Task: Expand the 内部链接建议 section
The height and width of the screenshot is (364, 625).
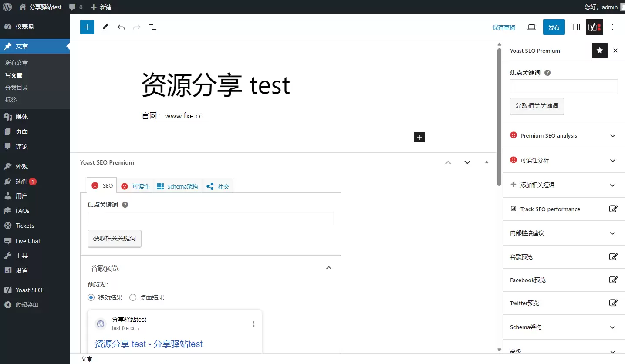Action: tap(564, 233)
